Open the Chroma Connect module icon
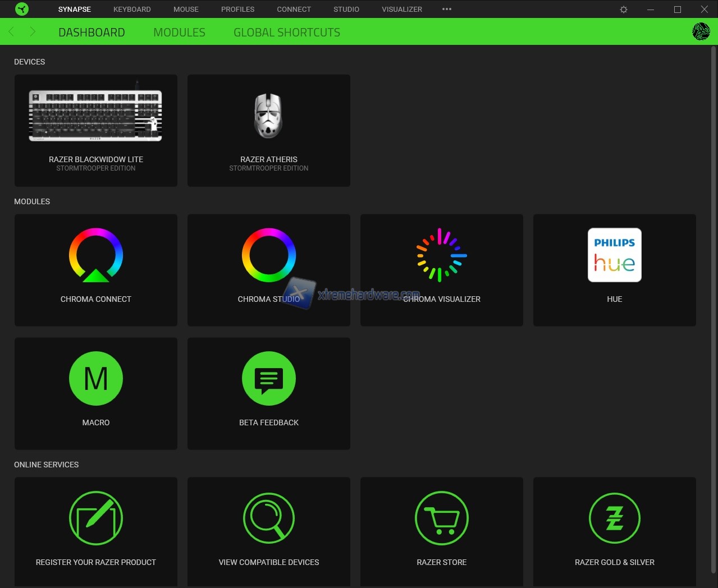Viewport: 718px width, 588px height. (x=96, y=255)
